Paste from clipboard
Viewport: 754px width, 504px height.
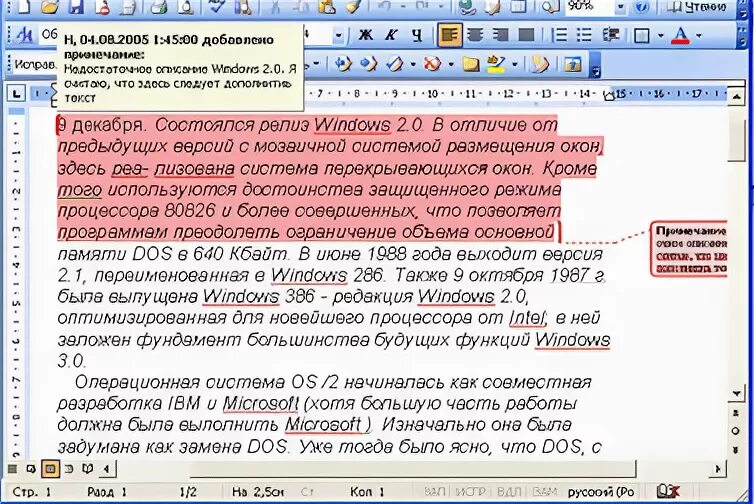tap(327, 6)
